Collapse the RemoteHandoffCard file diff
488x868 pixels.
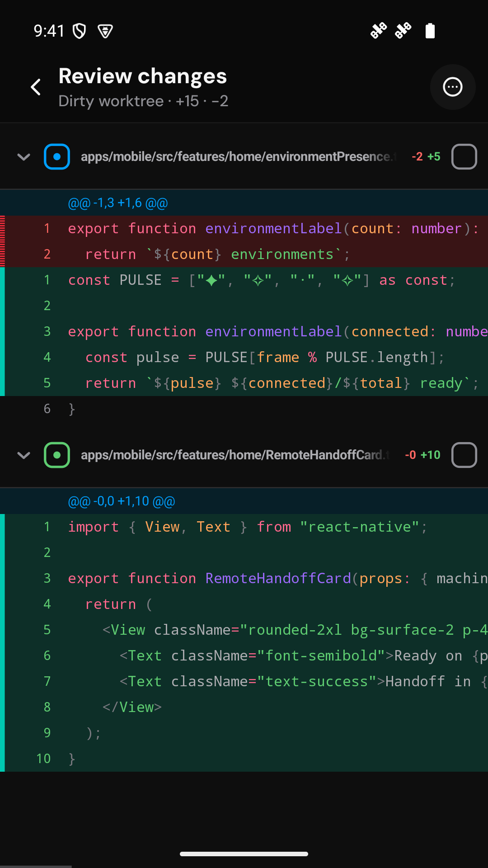click(23, 455)
